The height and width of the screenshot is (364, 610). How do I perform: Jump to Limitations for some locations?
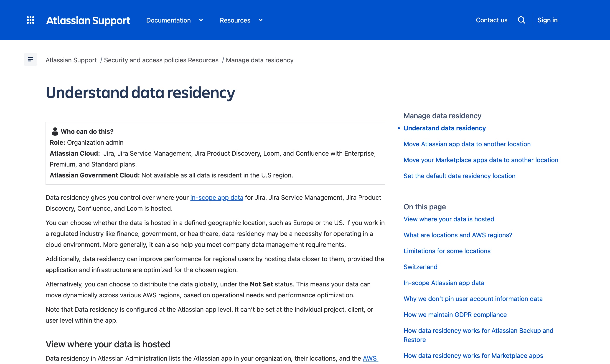coord(447,251)
